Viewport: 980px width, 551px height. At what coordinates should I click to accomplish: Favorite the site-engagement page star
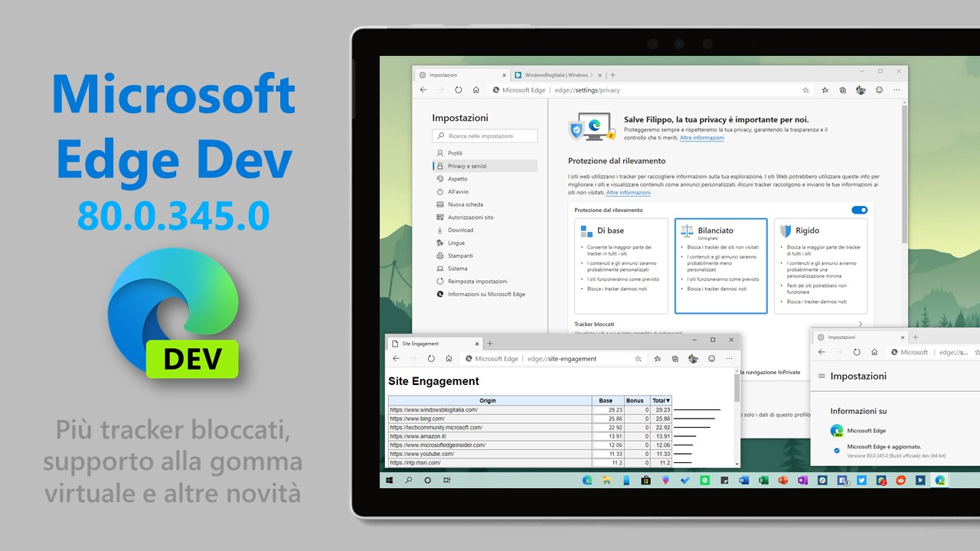[638, 358]
